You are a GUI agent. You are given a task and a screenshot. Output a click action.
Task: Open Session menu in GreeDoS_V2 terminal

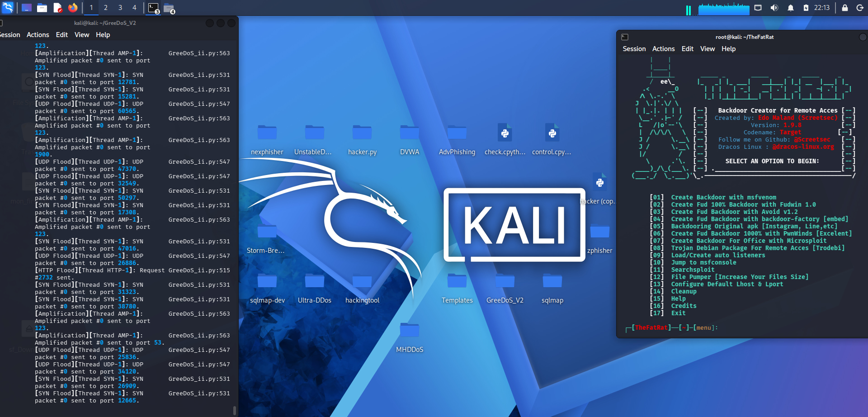(9, 35)
